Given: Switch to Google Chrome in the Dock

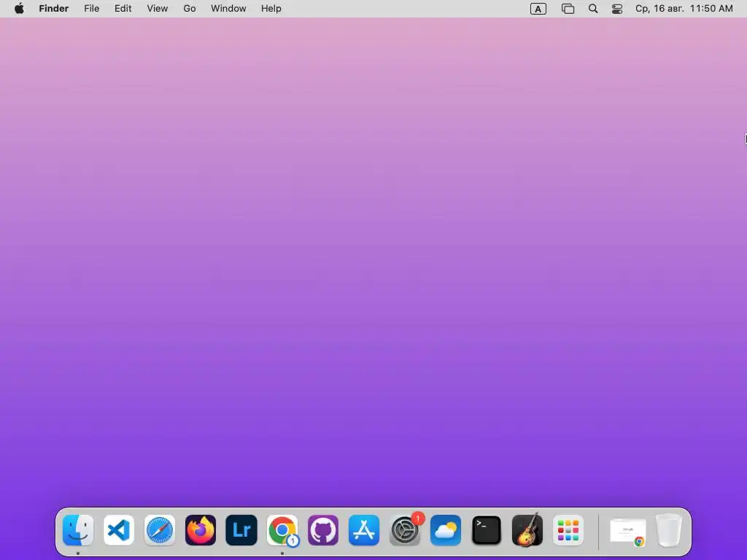Looking at the screenshot, I should (x=282, y=530).
